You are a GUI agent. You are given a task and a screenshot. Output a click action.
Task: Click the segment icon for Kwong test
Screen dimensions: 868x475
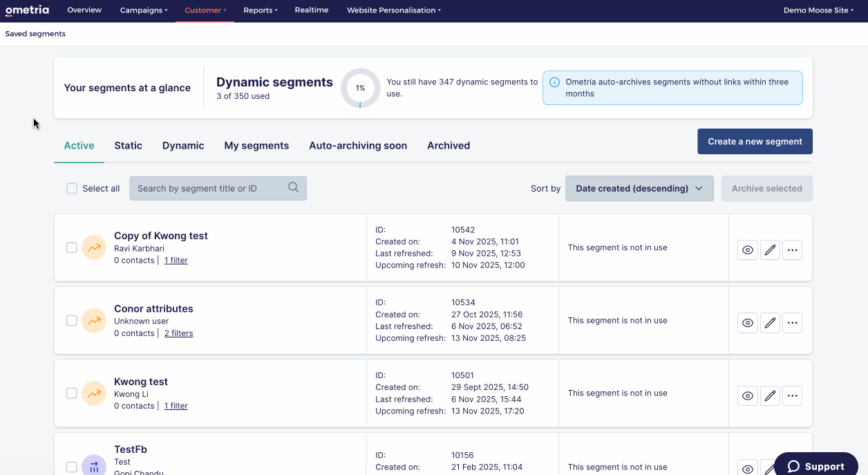tap(94, 393)
